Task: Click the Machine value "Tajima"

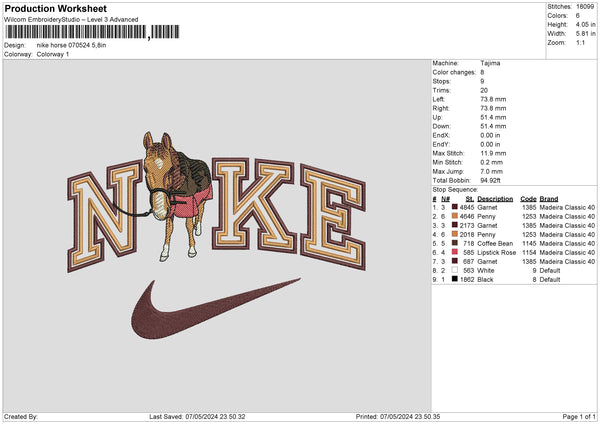Action: 490,63
